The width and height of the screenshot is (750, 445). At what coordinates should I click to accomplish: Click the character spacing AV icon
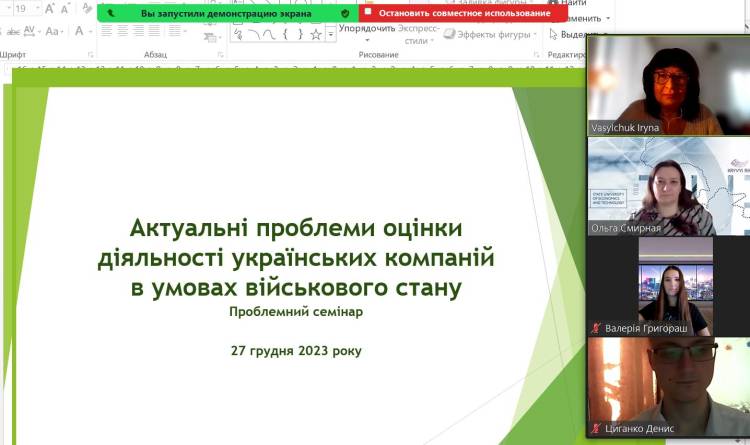pyautogui.click(x=30, y=32)
